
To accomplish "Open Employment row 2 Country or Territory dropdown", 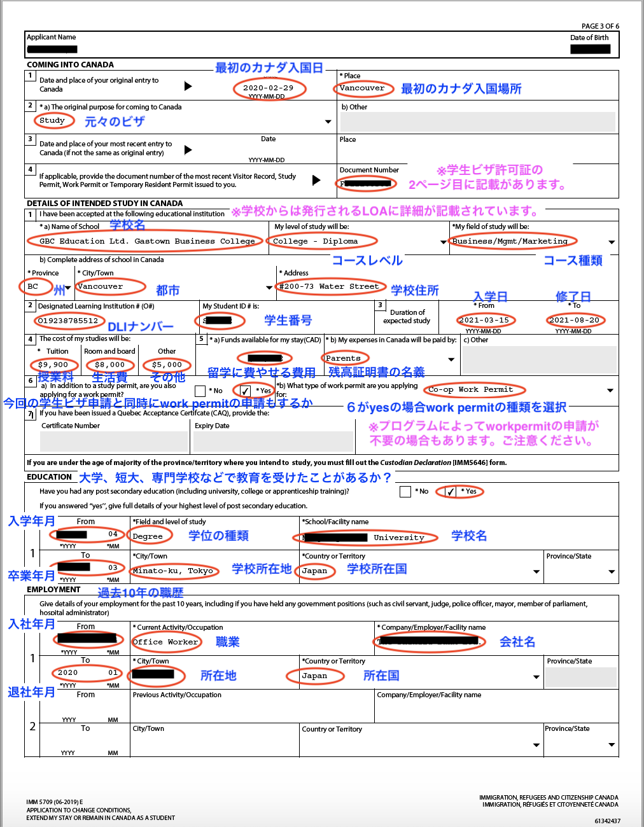I will pyautogui.click(x=536, y=744).
